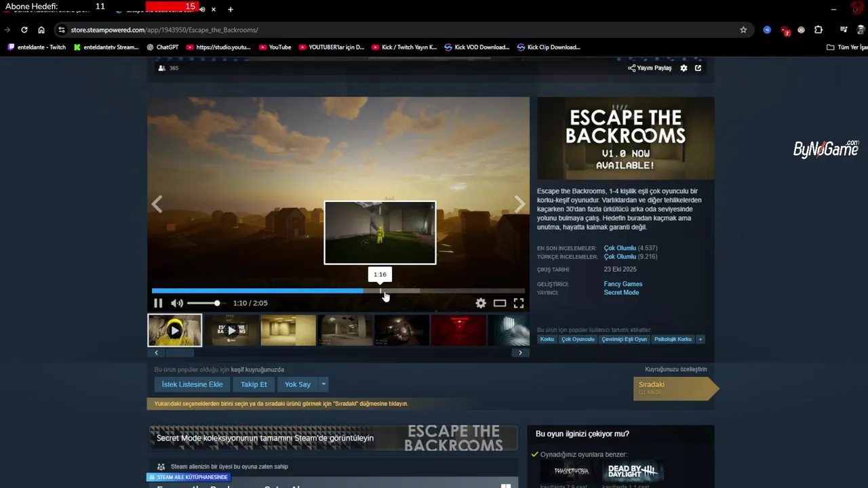Go to previous media with left arrow
Viewport: 868px width, 488px height.
click(x=157, y=204)
